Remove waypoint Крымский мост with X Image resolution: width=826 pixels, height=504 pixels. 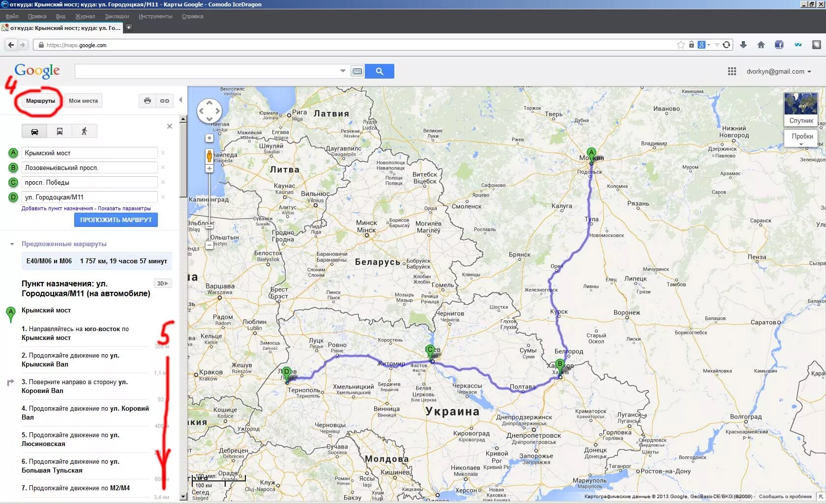tap(163, 153)
